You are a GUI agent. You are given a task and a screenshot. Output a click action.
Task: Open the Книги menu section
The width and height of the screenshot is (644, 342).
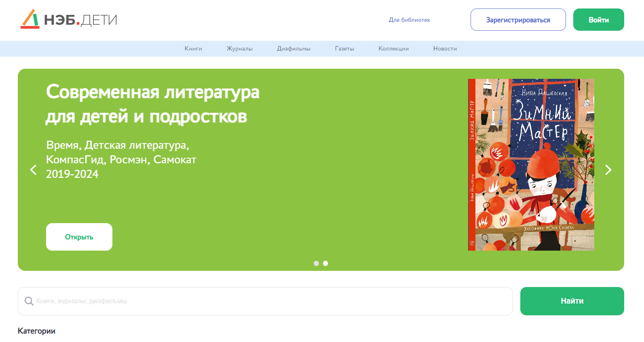tap(193, 49)
